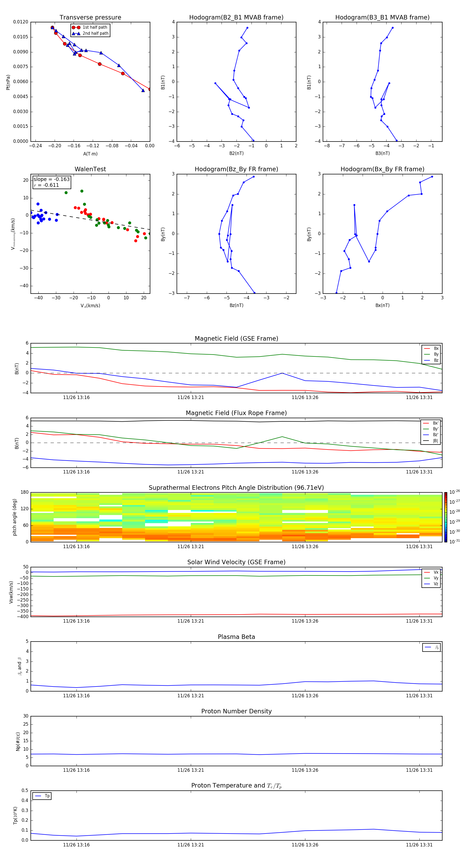Viewport: 473px width, 868px height.
Task: Click the 'Solar Wind Velocity (GSE Frame)' title
Action: coord(236,562)
